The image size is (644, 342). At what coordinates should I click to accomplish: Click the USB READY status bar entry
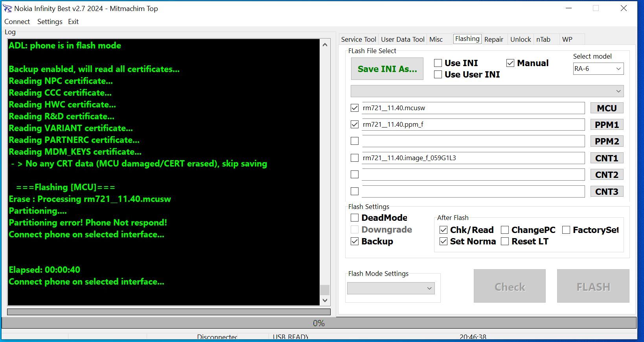pos(291,337)
